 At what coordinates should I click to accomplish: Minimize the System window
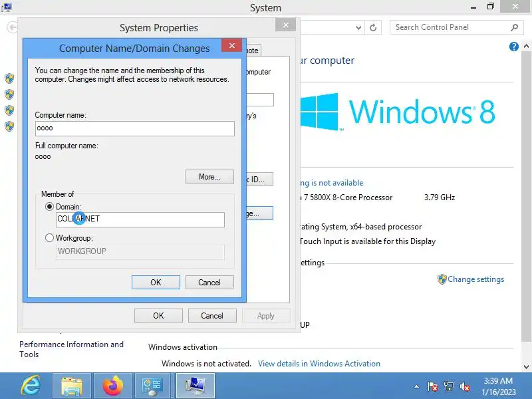pyautogui.click(x=473, y=7)
